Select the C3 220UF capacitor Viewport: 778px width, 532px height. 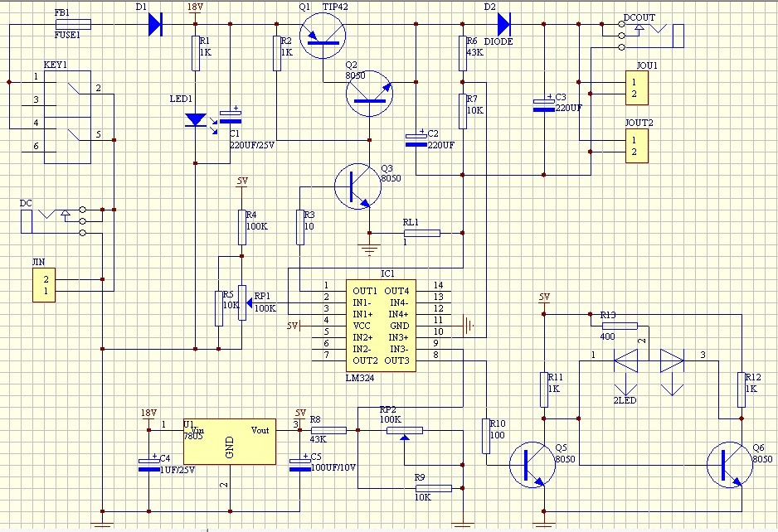544,104
